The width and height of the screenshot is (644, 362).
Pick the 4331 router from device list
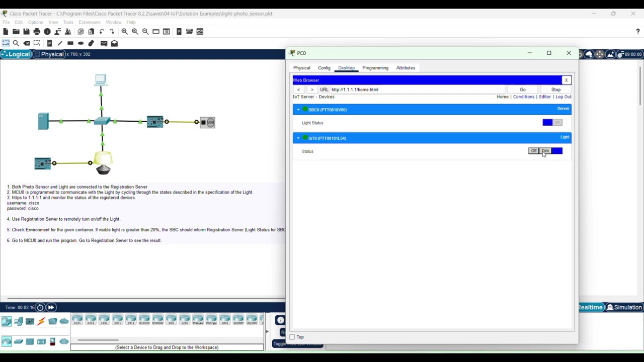pyautogui.click(x=77, y=319)
